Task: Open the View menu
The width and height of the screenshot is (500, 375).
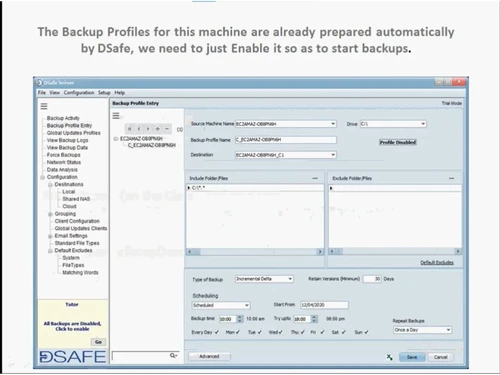Action: coord(55,93)
